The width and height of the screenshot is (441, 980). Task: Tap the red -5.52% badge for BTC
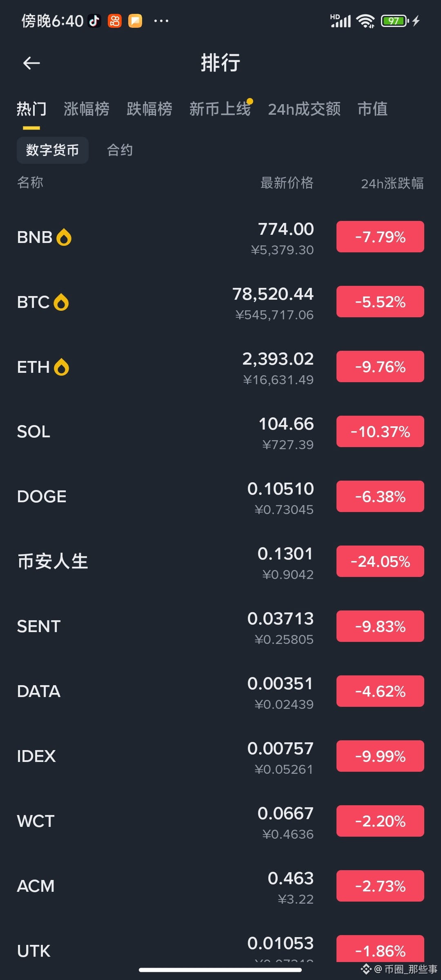[x=380, y=302]
